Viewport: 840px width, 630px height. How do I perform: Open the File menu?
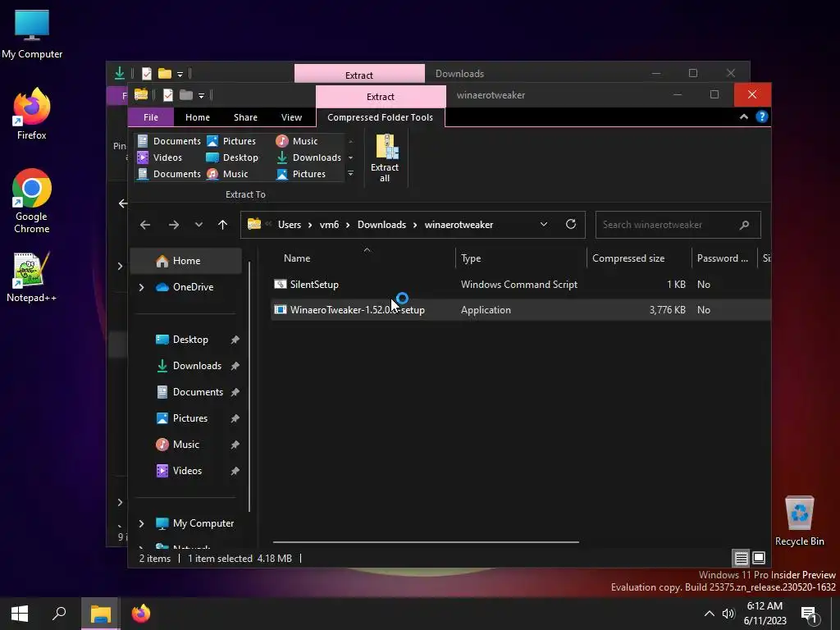[x=151, y=117]
